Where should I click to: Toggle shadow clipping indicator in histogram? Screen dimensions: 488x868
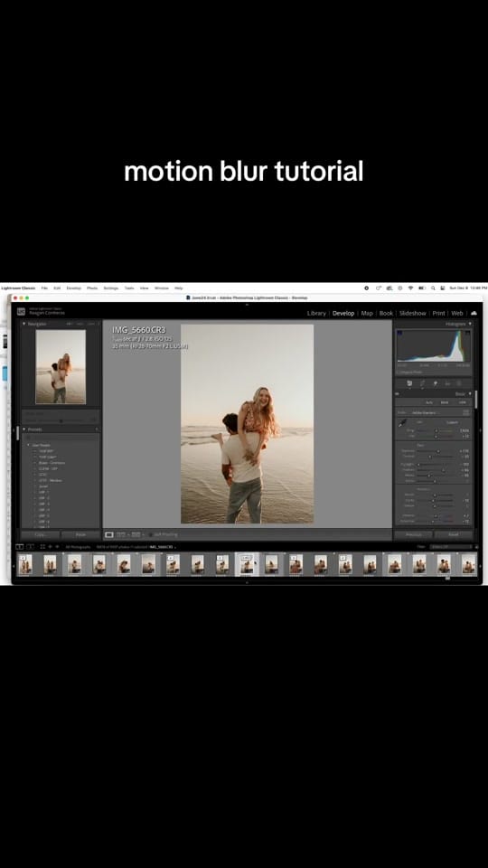pyautogui.click(x=399, y=334)
